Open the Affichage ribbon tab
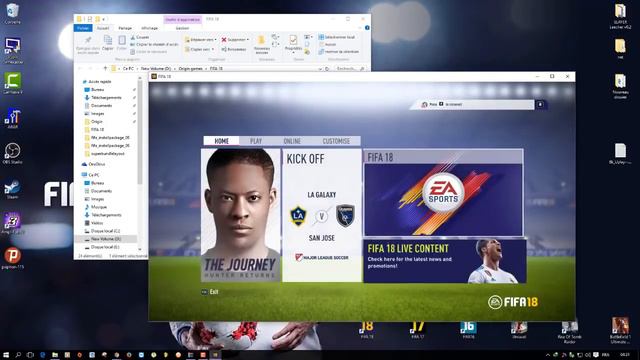Screen dimensions: 640x360 click(x=149, y=28)
